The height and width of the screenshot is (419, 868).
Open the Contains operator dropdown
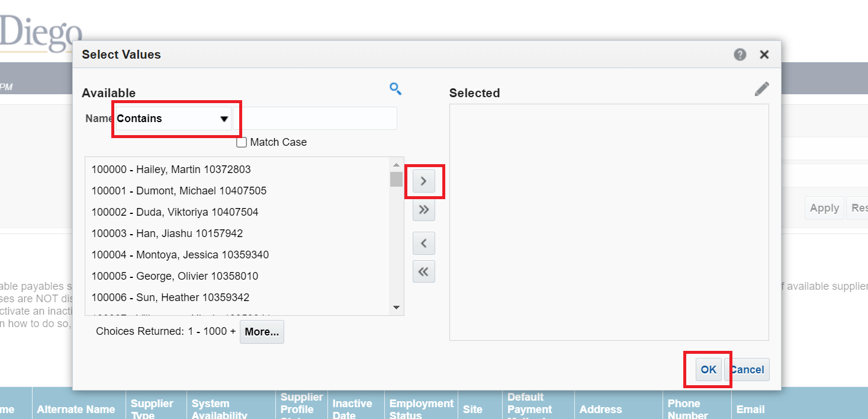pyautogui.click(x=173, y=119)
